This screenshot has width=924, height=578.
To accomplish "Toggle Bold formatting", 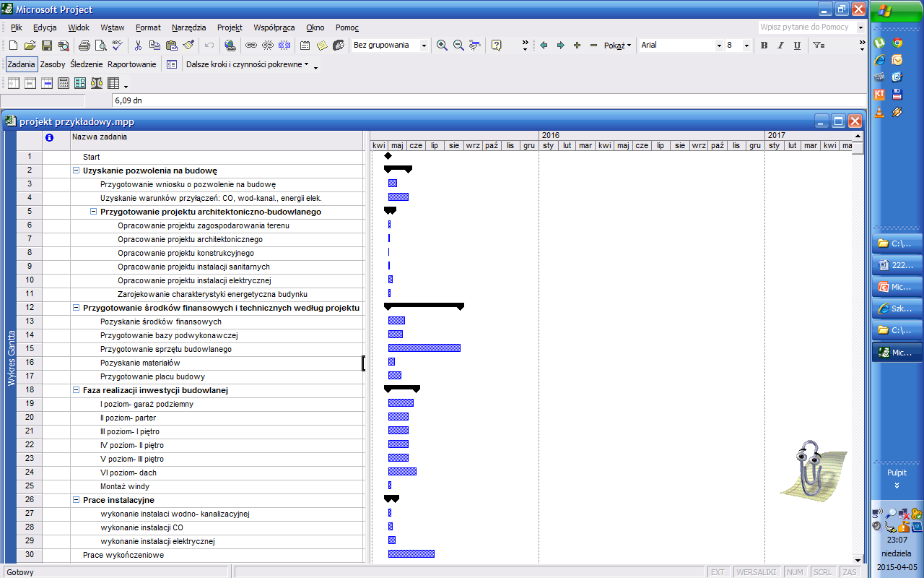I will point(764,46).
